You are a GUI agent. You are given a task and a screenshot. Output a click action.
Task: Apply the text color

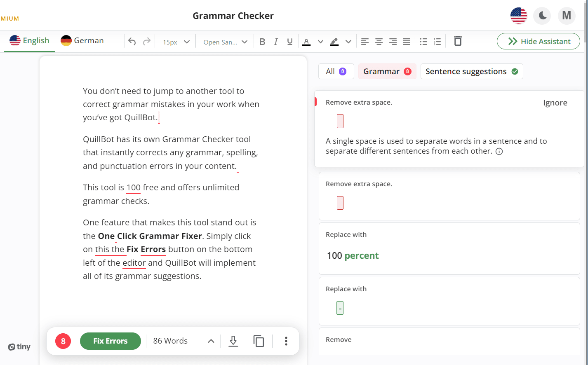click(306, 42)
